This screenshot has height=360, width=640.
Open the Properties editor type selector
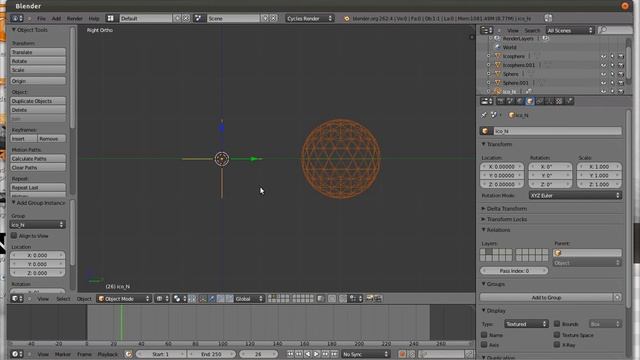pyautogui.click(x=486, y=101)
